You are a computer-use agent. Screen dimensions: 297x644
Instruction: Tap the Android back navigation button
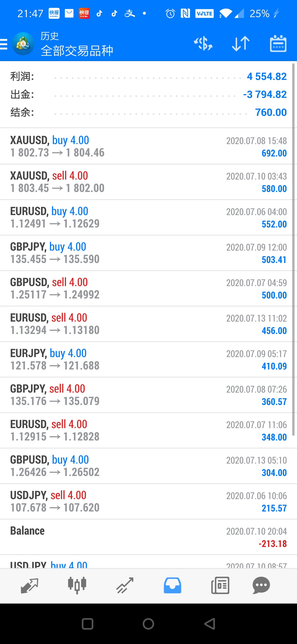[x=210, y=624]
